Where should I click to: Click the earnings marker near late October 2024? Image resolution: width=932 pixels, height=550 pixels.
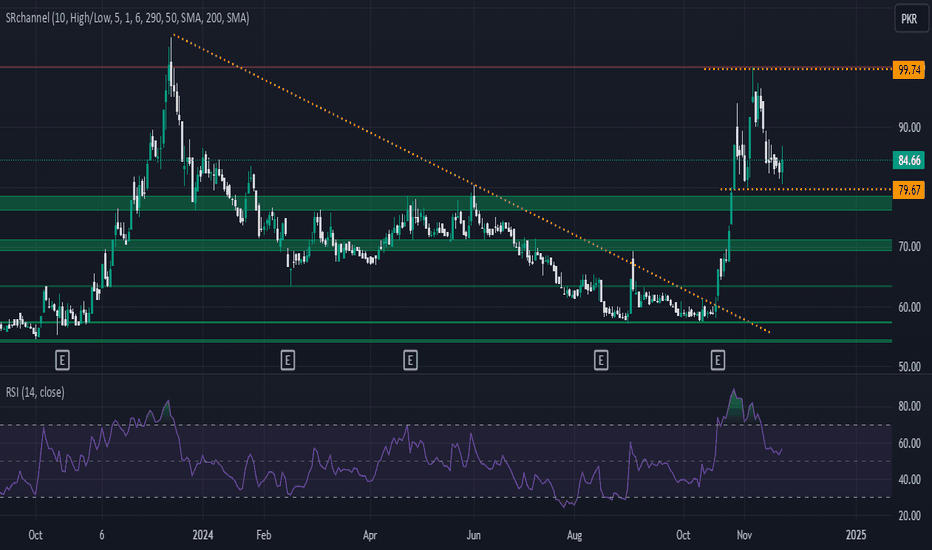(717, 360)
